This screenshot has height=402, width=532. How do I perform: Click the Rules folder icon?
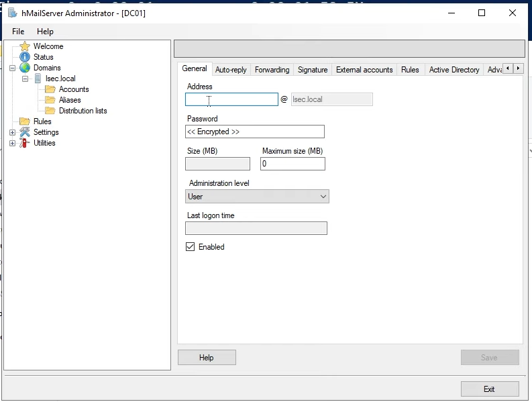pyautogui.click(x=25, y=121)
